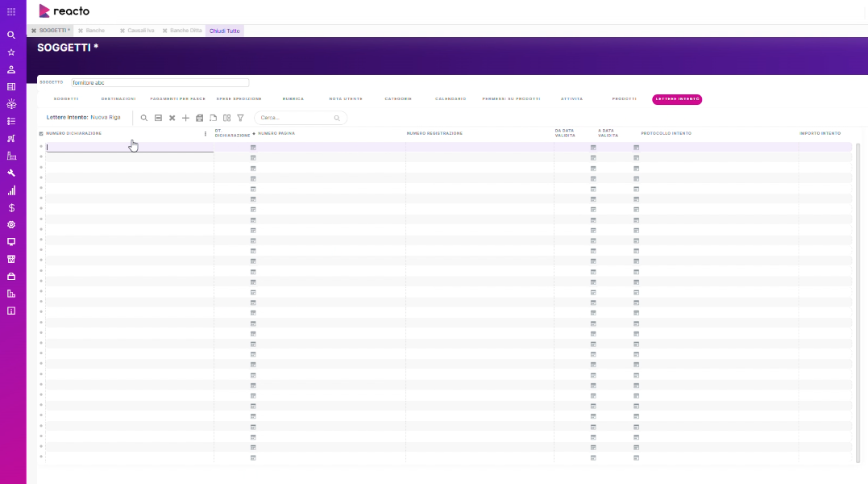This screenshot has width=868, height=484.
Task: Click the reacto logo
Action: (64, 11)
